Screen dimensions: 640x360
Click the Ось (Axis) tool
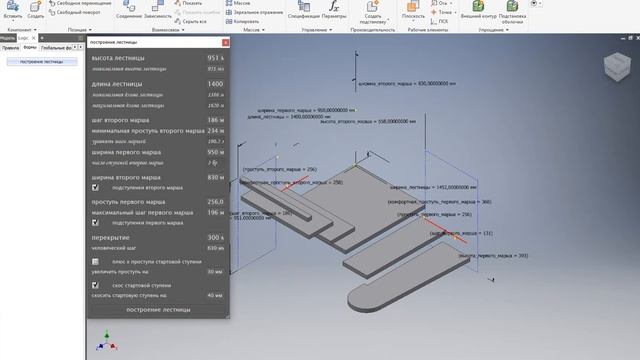439,3
